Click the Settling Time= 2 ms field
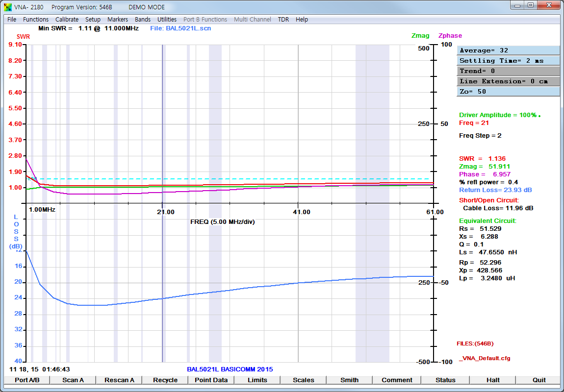The image size is (564, 392). (x=508, y=61)
